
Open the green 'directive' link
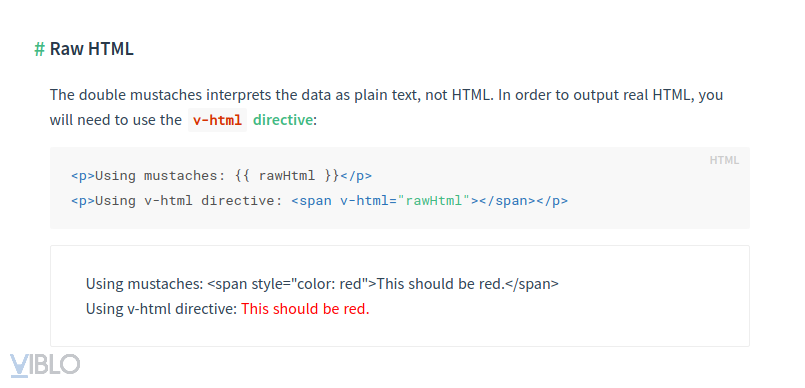tap(282, 120)
